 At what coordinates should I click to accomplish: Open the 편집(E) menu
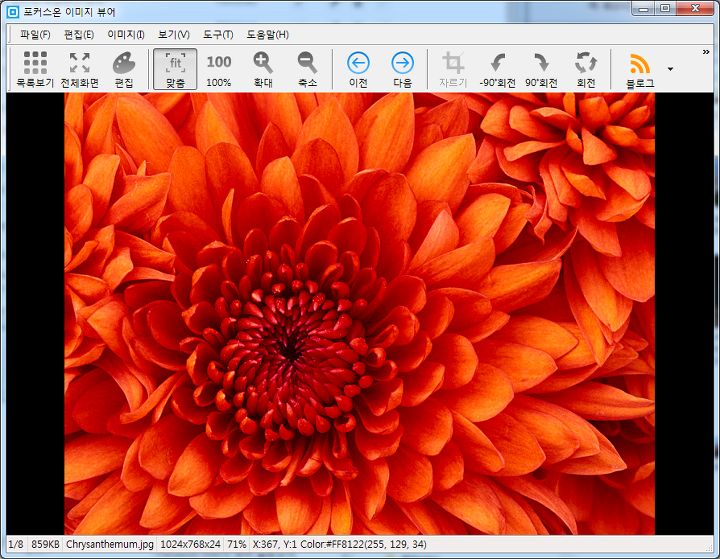[79, 34]
